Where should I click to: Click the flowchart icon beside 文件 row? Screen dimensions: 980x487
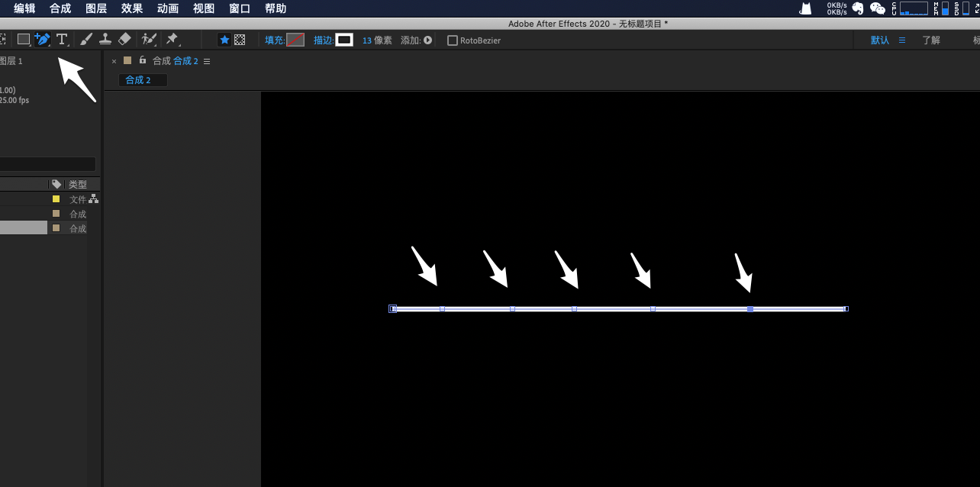[x=93, y=198]
